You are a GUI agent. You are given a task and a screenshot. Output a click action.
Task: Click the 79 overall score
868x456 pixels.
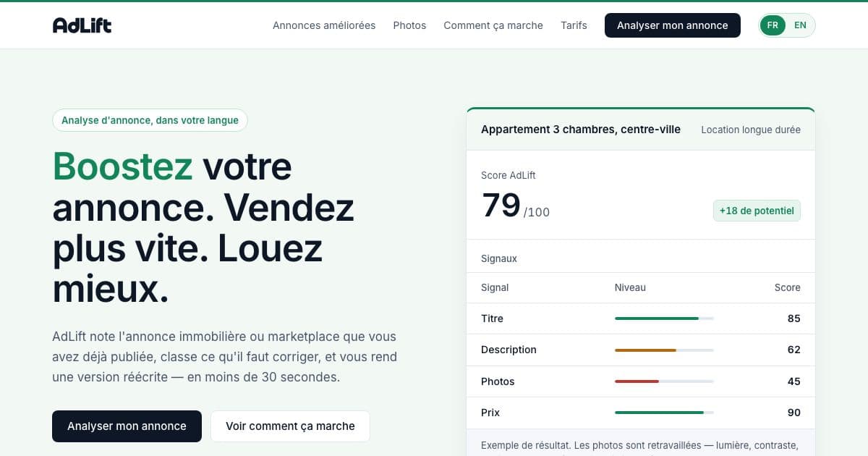[501, 205]
